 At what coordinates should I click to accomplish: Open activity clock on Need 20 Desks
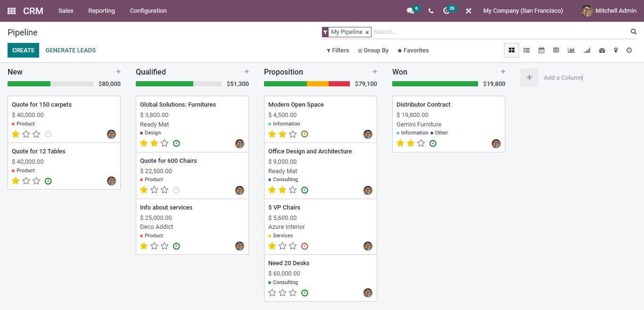point(305,293)
